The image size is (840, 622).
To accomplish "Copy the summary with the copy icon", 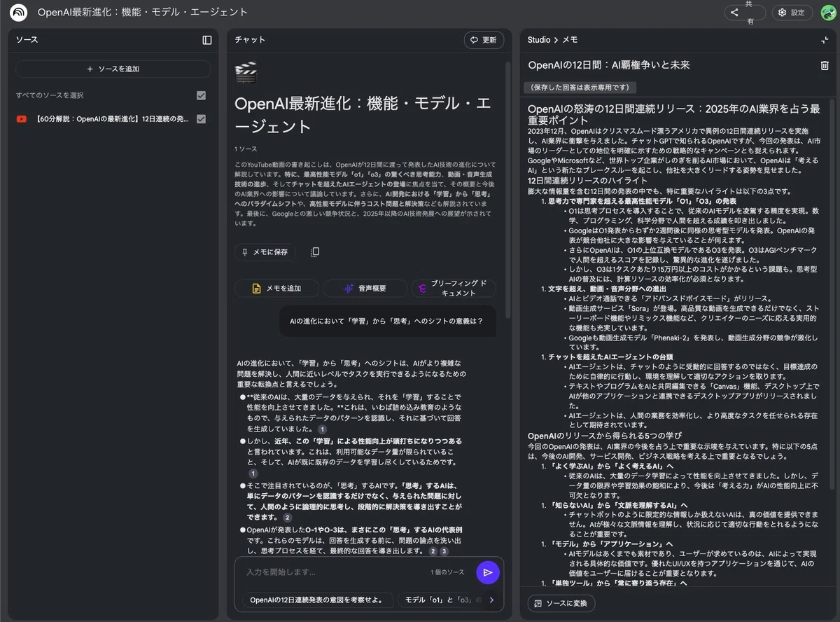I will [315, 252].
